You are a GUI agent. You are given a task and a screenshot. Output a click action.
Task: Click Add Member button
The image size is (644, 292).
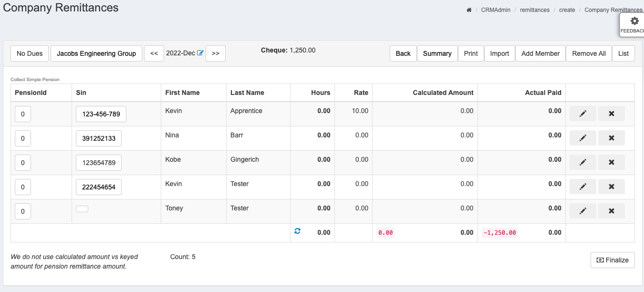540,53
